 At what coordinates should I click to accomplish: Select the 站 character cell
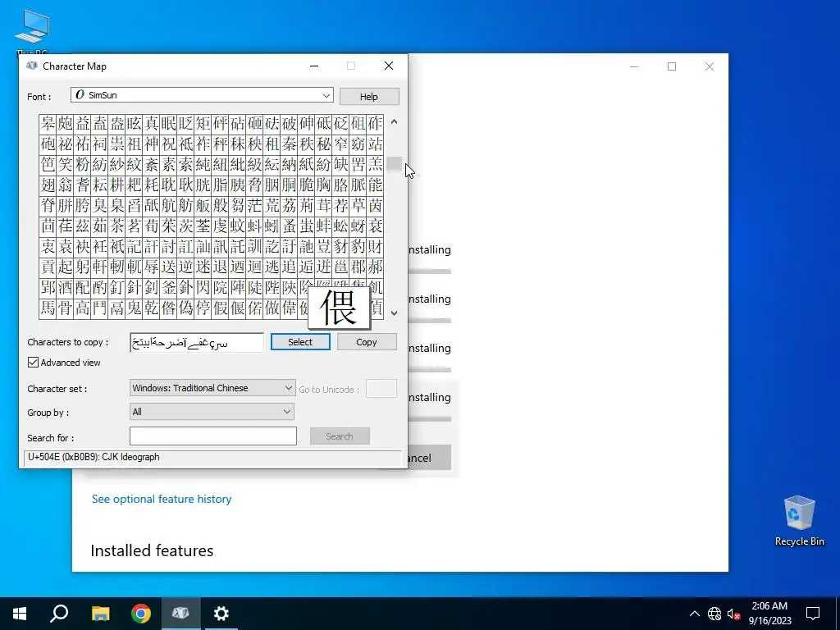(376, 144)
